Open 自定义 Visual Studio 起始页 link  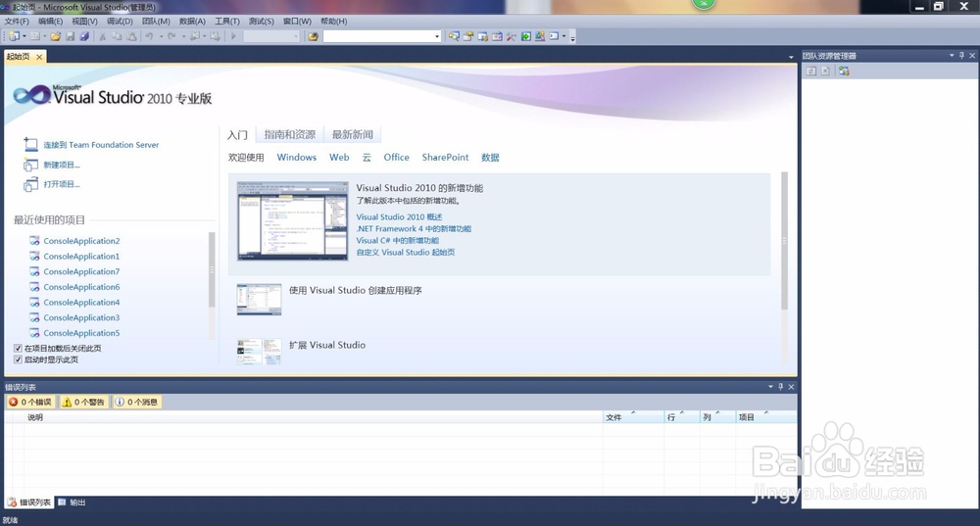click(406, 253)
